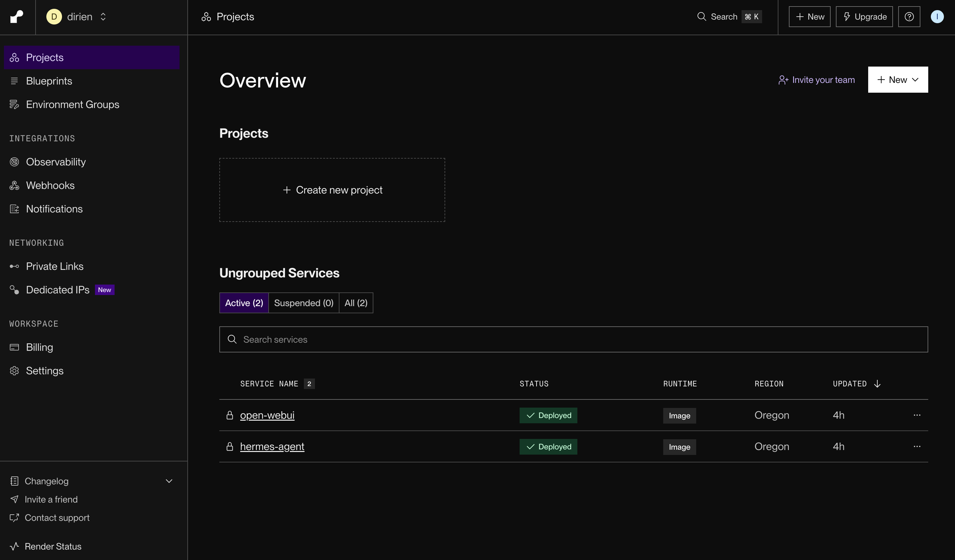Select the Active (2) tab
Screen dimensions: 955x560
[244, 303]
